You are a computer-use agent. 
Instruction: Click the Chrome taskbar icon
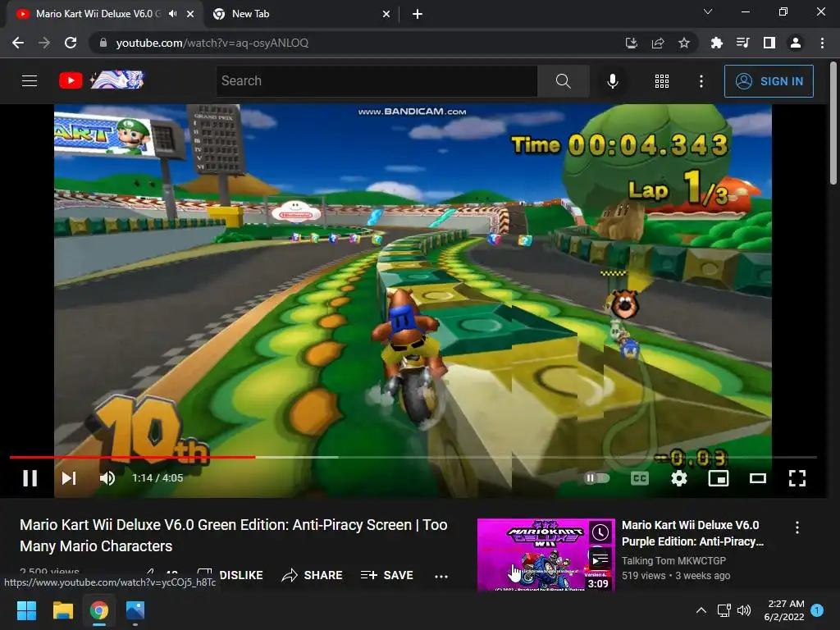click(98, 610)
